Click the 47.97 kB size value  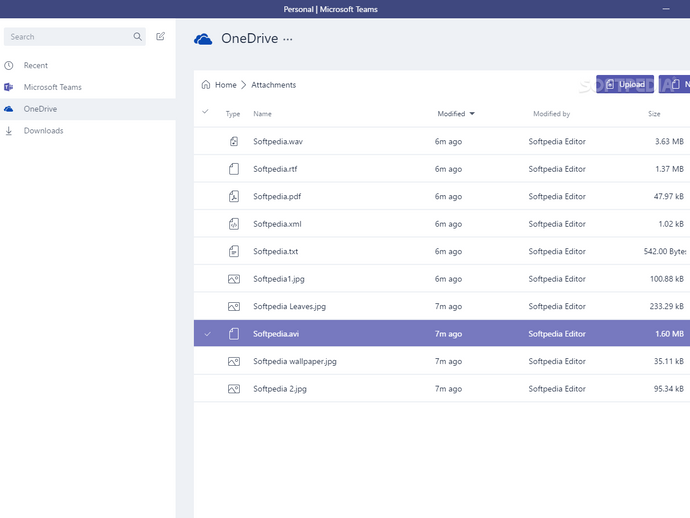668,196
